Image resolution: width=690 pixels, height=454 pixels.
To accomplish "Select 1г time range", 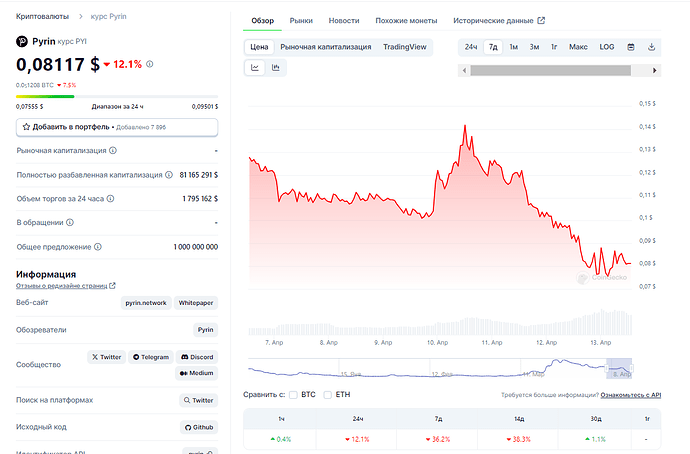I will pos(554,47).
